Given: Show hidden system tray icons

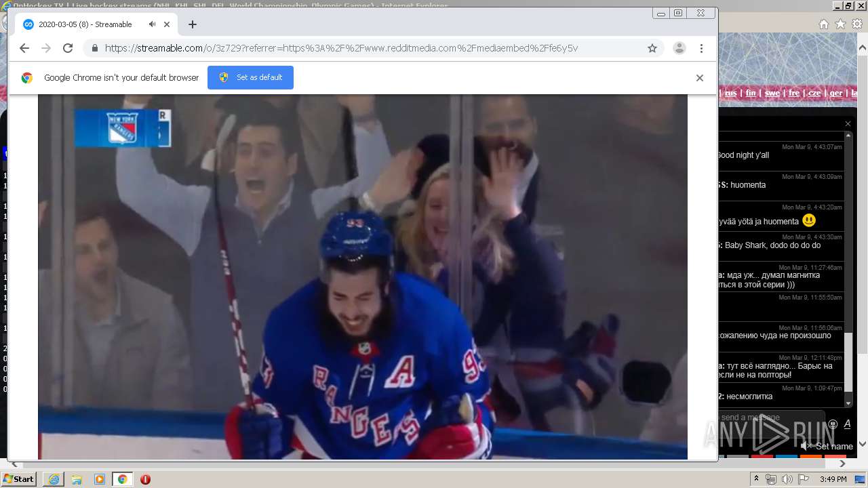Looking at the screenshot, I should [756, 479].
